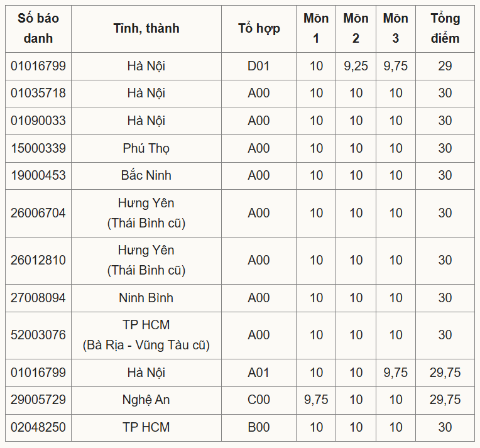The width and height of the screenshot is (480, 448).
Task: Click the 'Số báo danh' column header
Action: (x=38, y=28)
